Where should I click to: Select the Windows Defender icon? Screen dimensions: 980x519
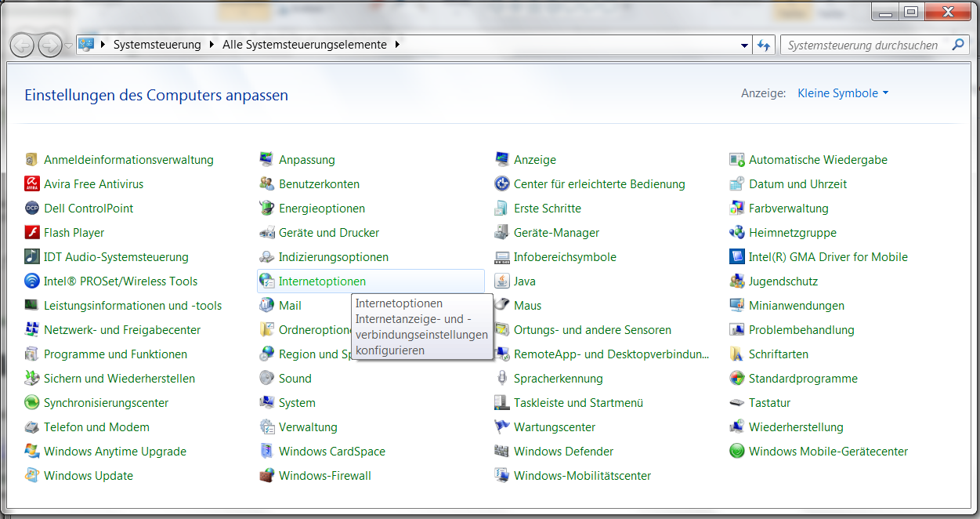coord(501,452)
